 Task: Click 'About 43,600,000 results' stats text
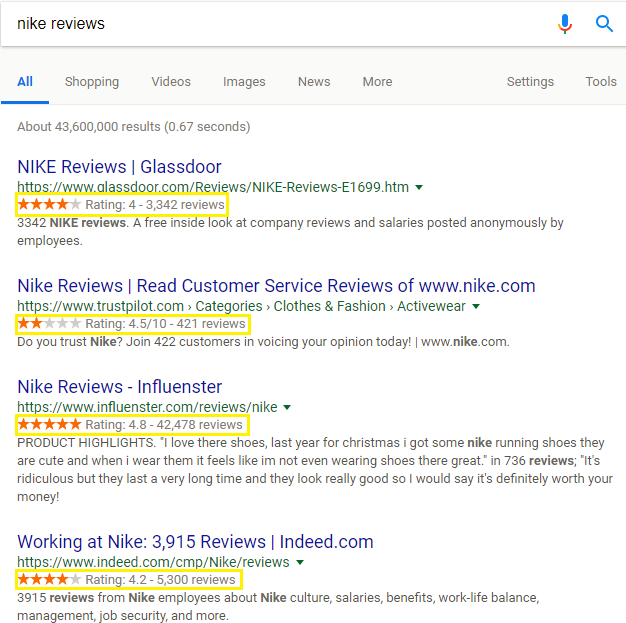pyautogui.click(x=133, y=127)
